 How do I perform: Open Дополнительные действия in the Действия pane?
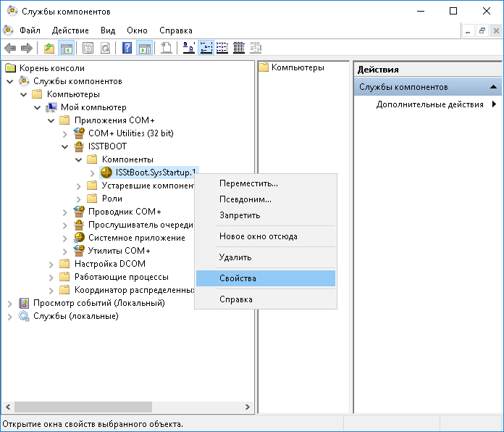click(x=429, y=104)
